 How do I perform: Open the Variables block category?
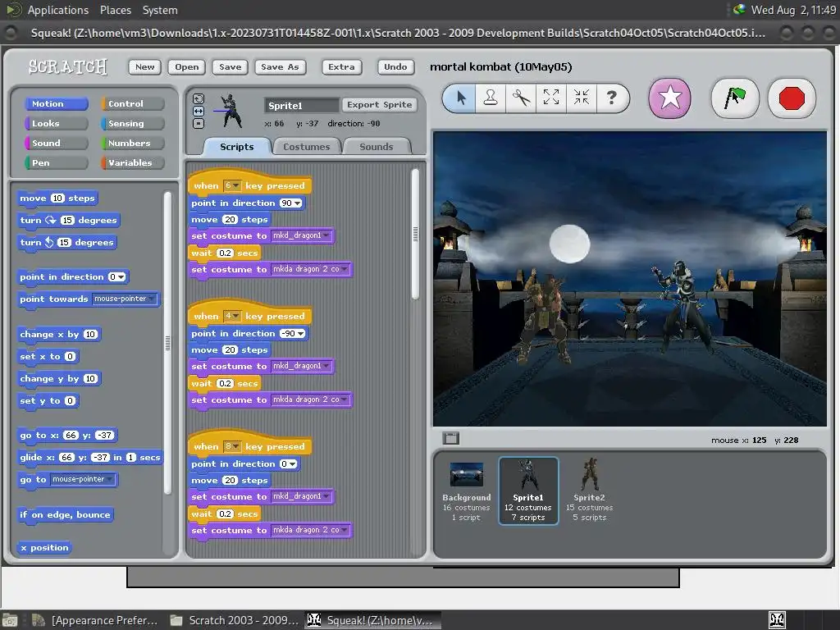[132, 163]
